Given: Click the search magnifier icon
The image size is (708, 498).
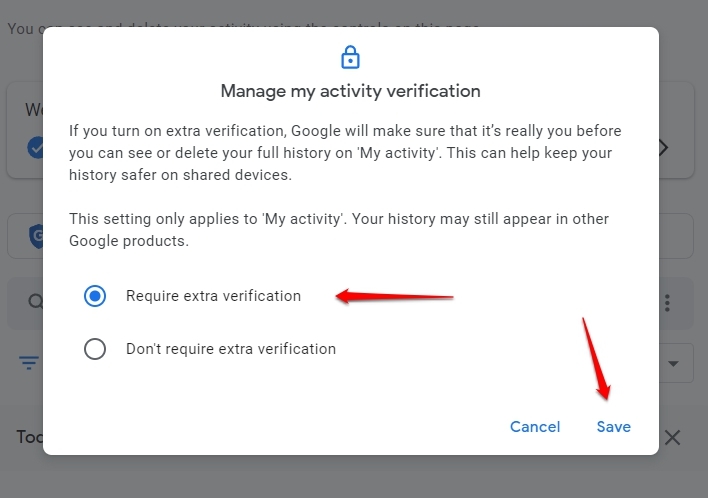Looking at the screenshot, I should click(x=35, y=301).
